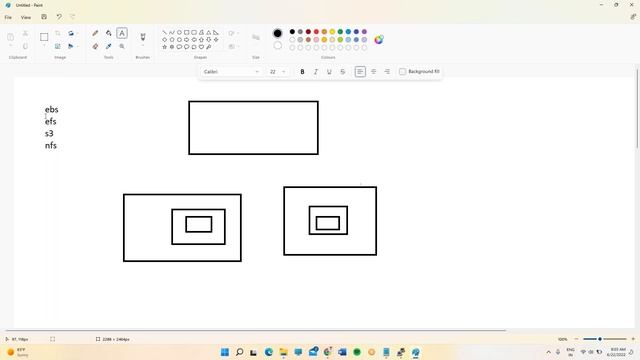
Task: Click the Save icon in title bar
Action: (44, 17)
